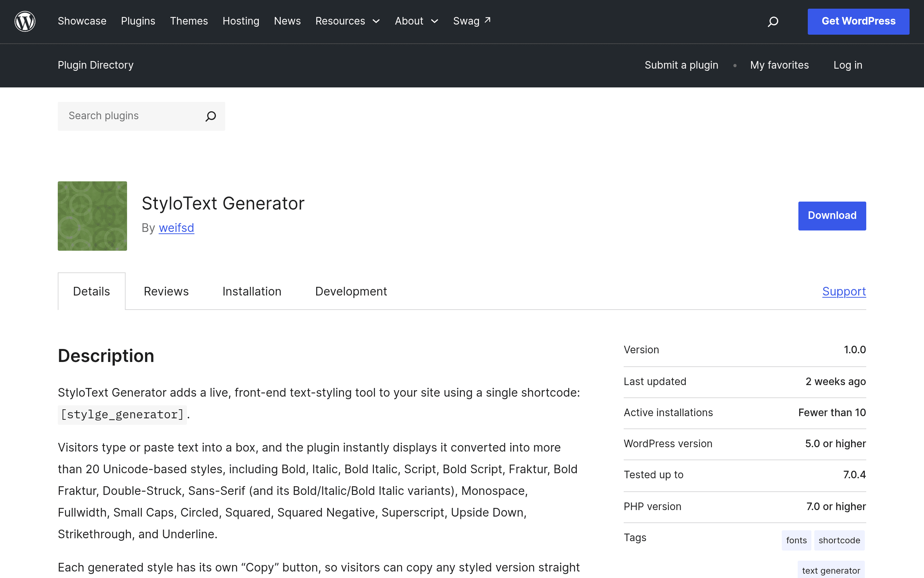Viewport: 924px width, 578px height.
Task: Switch to the Reviews tab
Action: pyautogui.click(x=166, y=291)
